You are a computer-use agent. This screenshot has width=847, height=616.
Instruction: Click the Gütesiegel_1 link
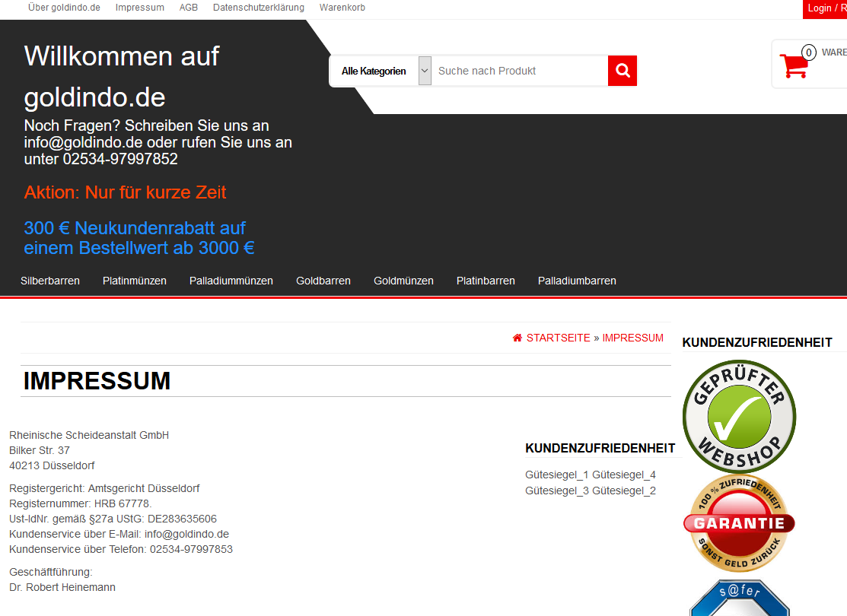pyautogui.click(x=557, y=475)
